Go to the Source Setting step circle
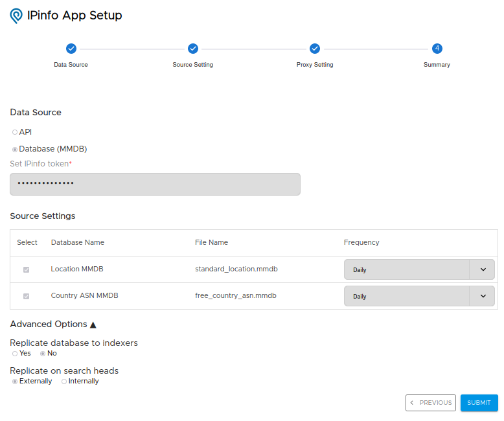The width and height of the screenshot is (504, 421). 193,49
